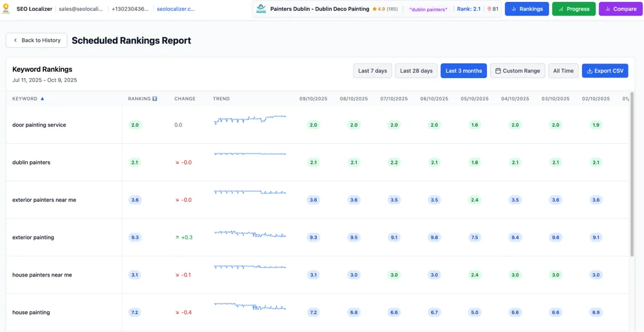Sort by the Keyword column ascending arrow

(43, 99)
